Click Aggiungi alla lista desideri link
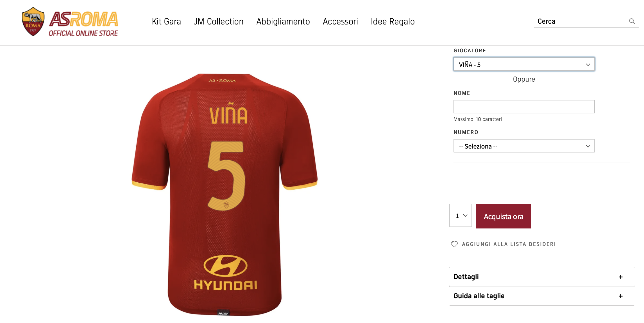This screenshot has width=644, height=323. tap(509, 244)
